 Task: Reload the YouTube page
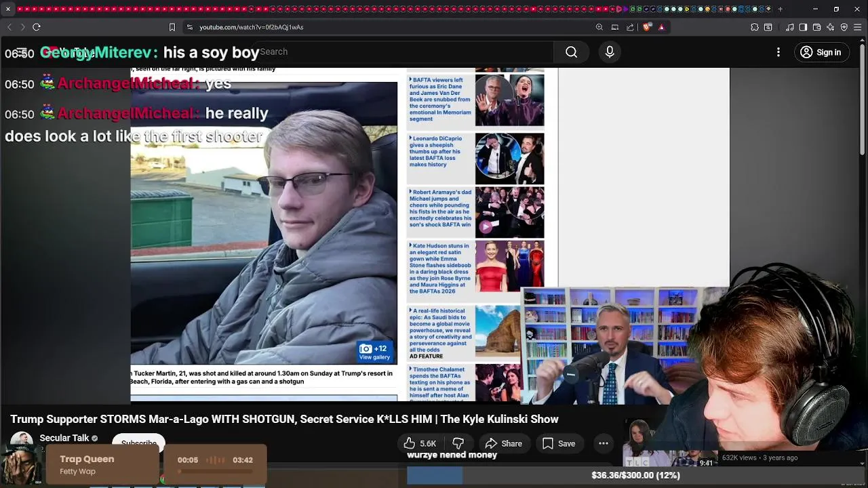pos(37,27)
